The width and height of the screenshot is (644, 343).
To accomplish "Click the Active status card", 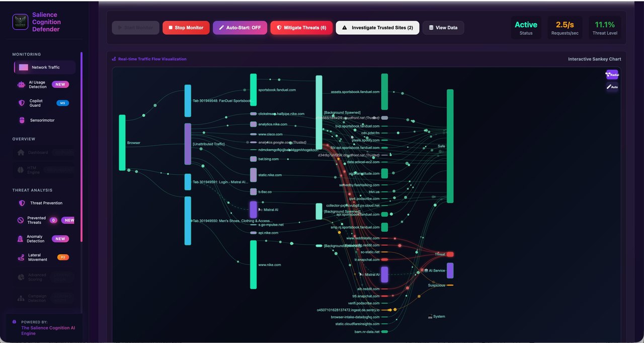I will [x=526, y=28].
